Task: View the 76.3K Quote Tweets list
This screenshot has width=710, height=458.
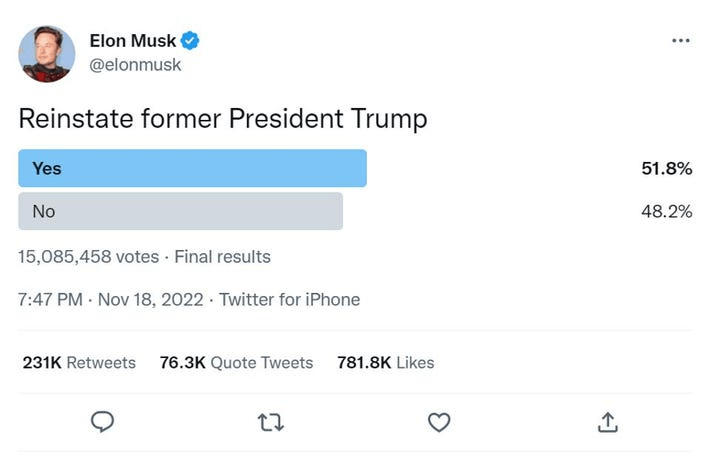Action: (236, 363)
